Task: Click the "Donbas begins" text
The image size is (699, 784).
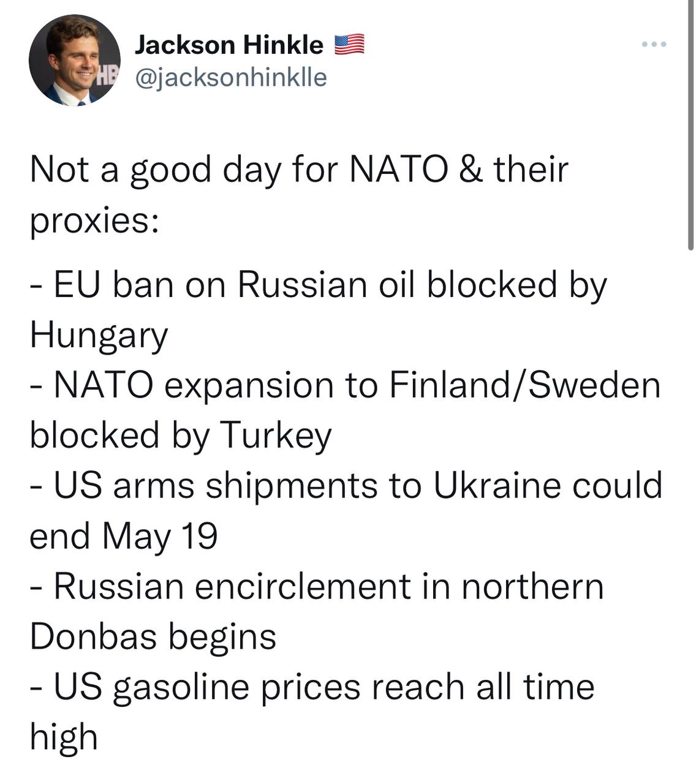Action: pyautogui.click(x=153, y=637)
